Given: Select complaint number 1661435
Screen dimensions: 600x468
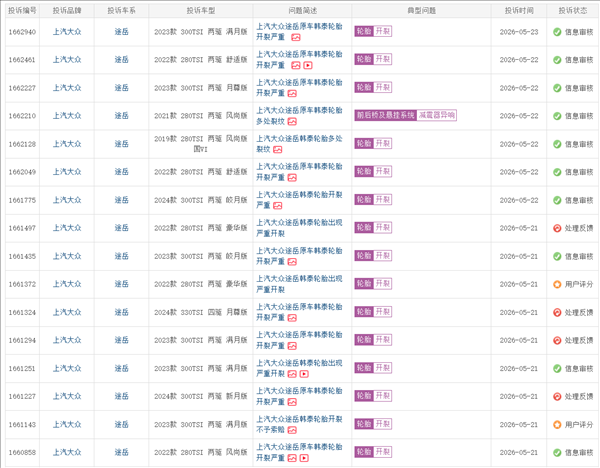Looking at the screenshot, I should point(22,256).
